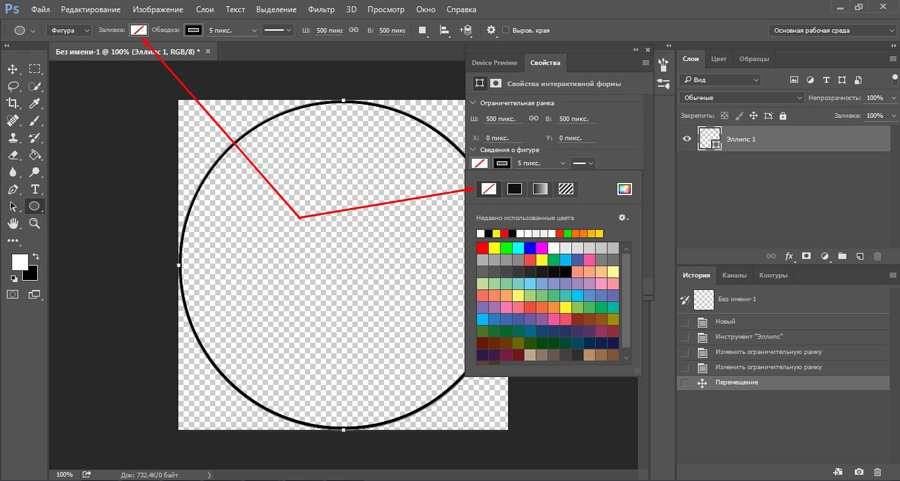Toggle Quick Mask mode
This screenshot has width=900, height=481.
[x=13, y=294]
